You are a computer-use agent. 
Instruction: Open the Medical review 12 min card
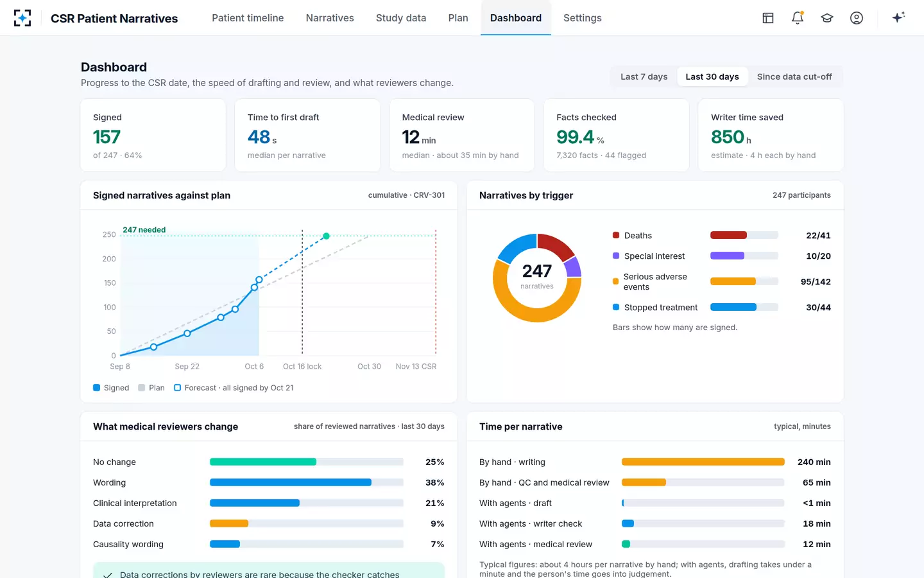pos(462,135)
